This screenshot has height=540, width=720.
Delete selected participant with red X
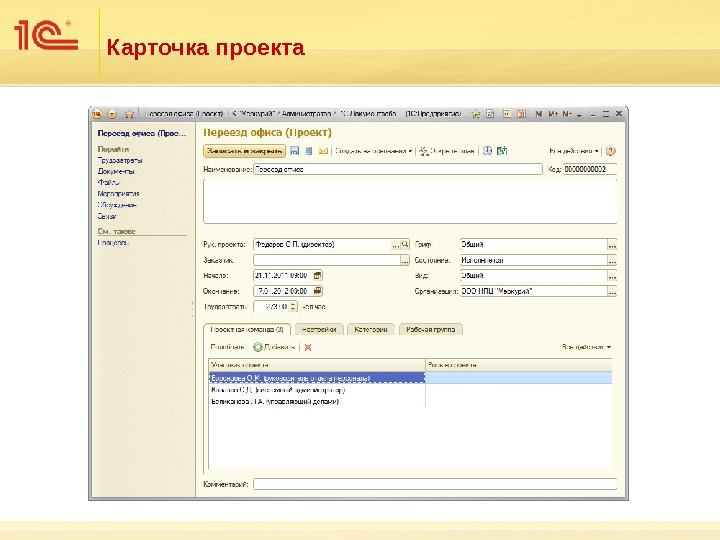pos(308,347)
